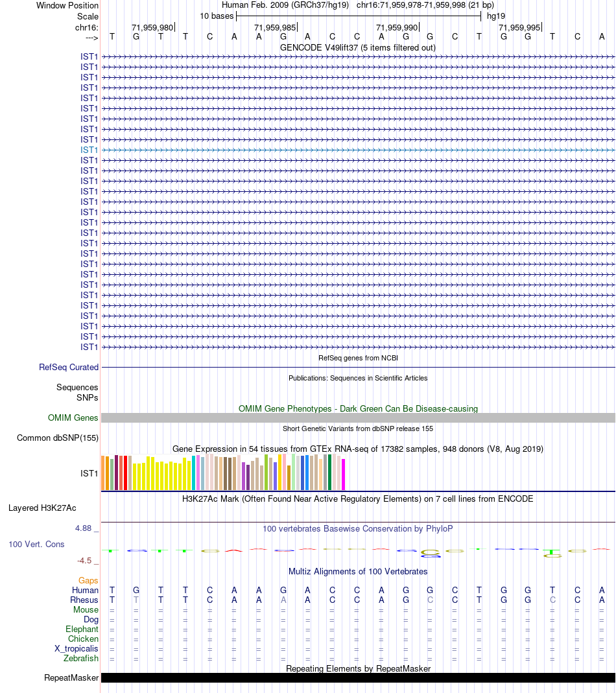Click the RepeatMasker track label
The height and width of the screenshot is (693, 616).
(71, 677)
